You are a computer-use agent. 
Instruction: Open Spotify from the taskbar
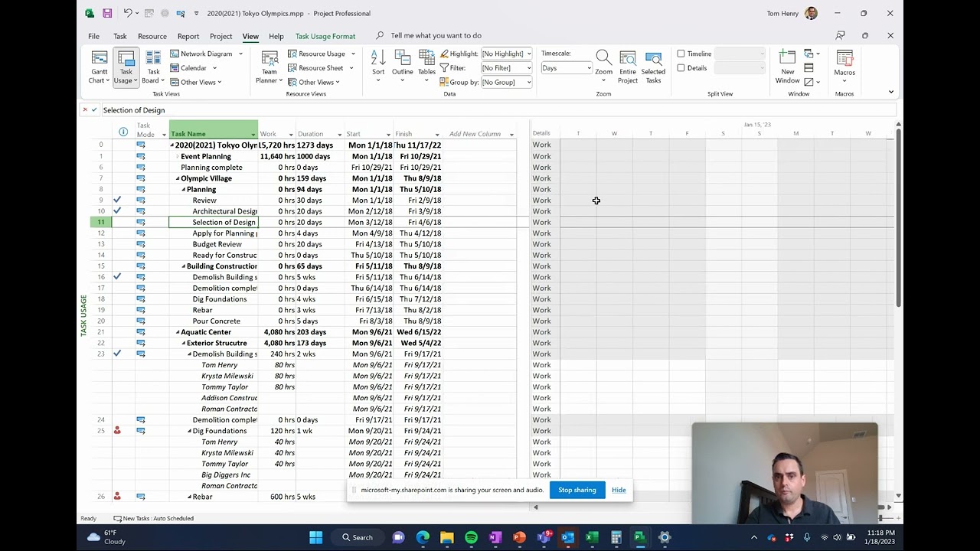(x=471, y=537)
